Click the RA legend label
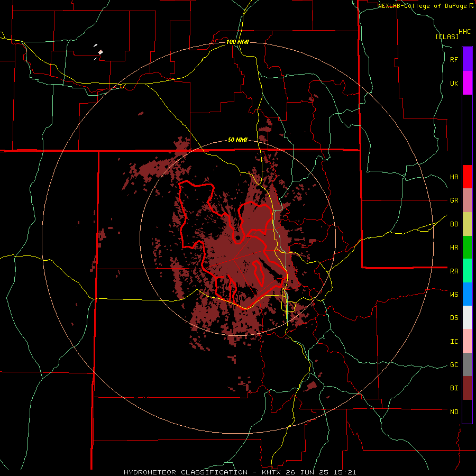This screenshot has width=476, height=476. (454, 271)
